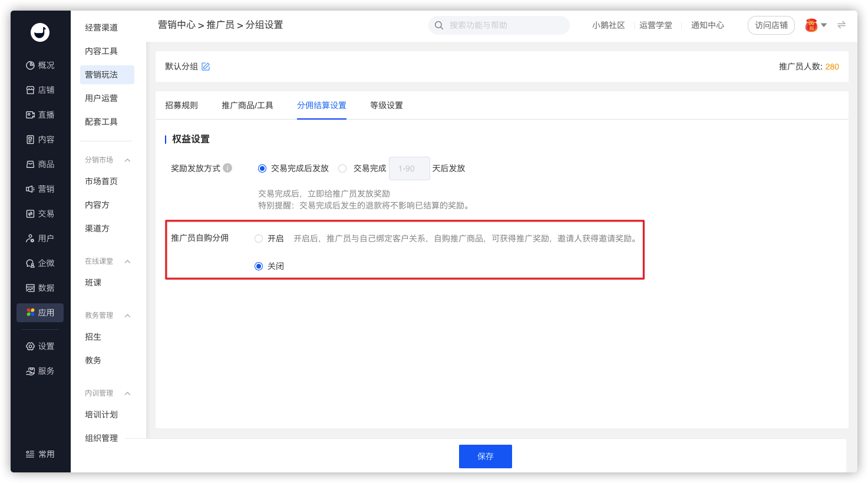Click the logo icon in the sidebar
This screenshot has height=483, width=868.
[x=40, y=32]
